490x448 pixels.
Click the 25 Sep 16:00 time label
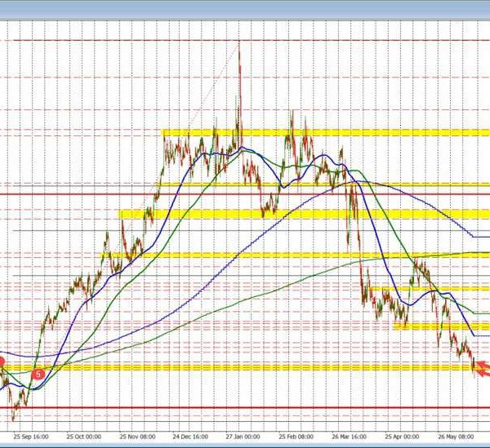33,436
